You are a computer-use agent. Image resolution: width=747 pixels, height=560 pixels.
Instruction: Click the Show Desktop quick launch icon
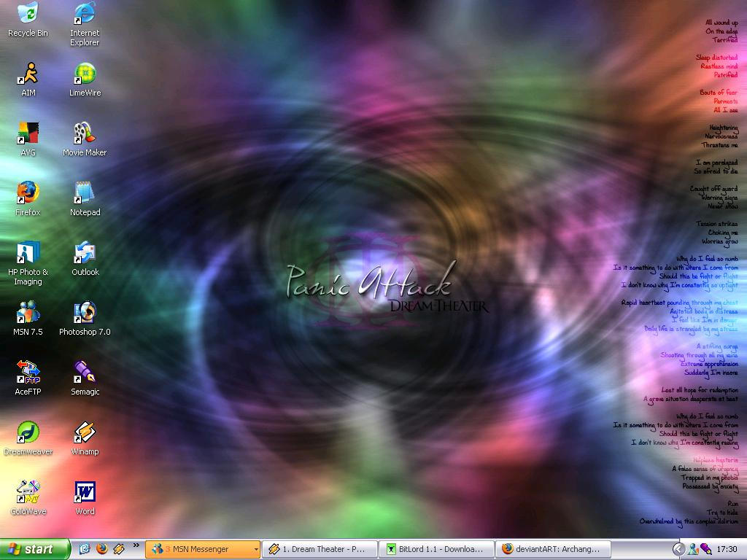click(x=85, y=549)
